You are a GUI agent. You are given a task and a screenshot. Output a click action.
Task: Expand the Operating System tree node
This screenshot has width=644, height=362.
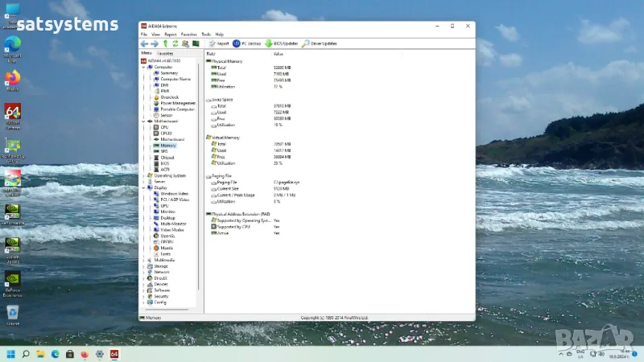pos(144,175)
